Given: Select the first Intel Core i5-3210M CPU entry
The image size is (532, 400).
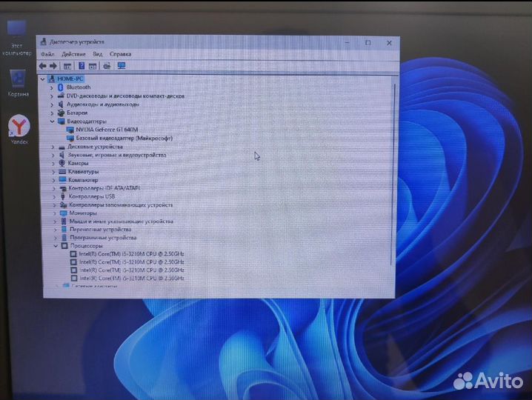Looking at the screenshot, I should coord(131,254).
